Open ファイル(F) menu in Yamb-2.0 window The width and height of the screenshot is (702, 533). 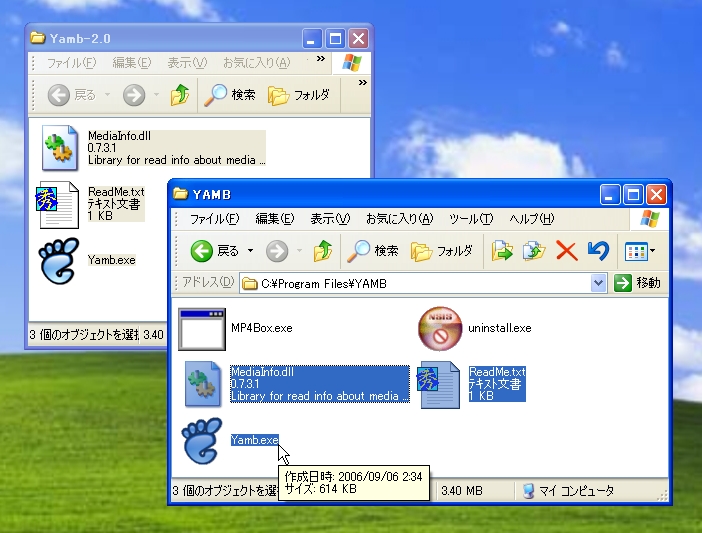point(71,63)
